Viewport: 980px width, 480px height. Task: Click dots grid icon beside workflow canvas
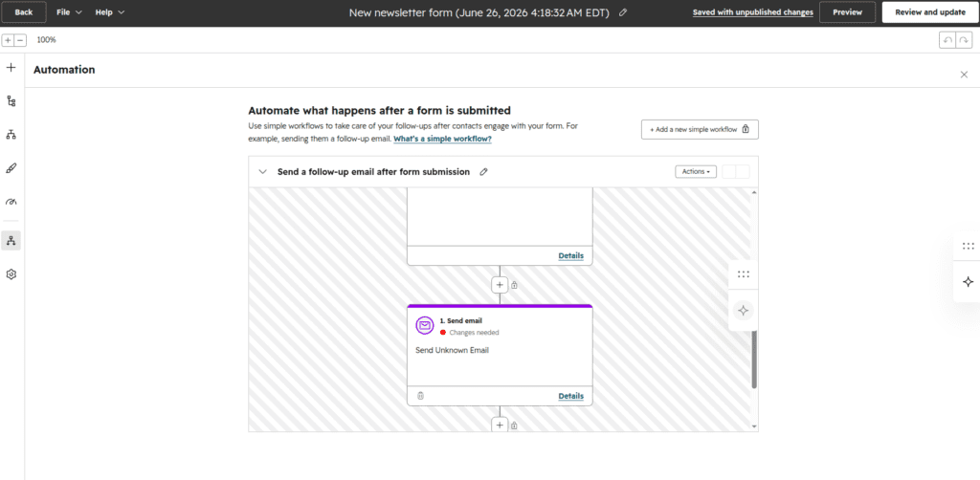[x=743, y=274]
